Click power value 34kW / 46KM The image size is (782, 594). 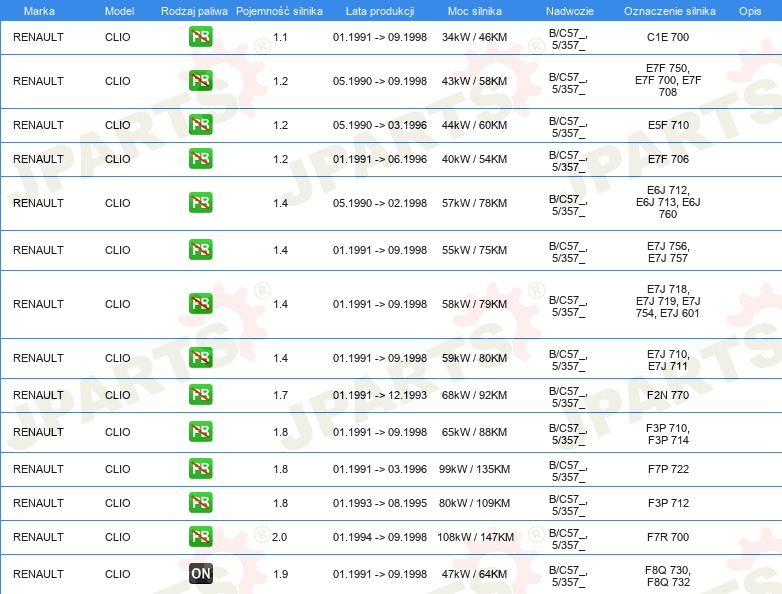click(474, 37)
